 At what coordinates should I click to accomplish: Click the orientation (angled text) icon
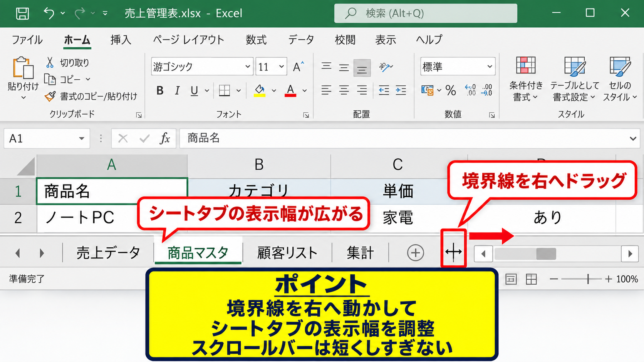click(385, 67)
